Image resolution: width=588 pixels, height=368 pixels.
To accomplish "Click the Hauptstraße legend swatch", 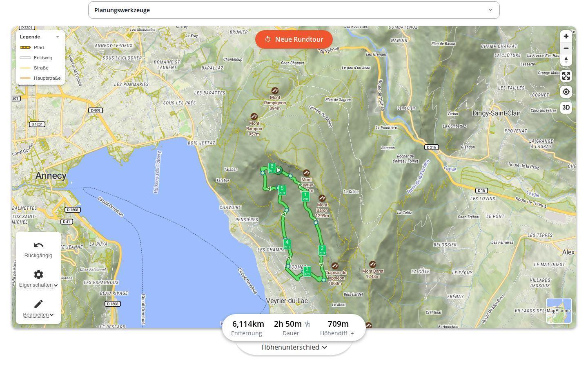I will coord(25,78).
